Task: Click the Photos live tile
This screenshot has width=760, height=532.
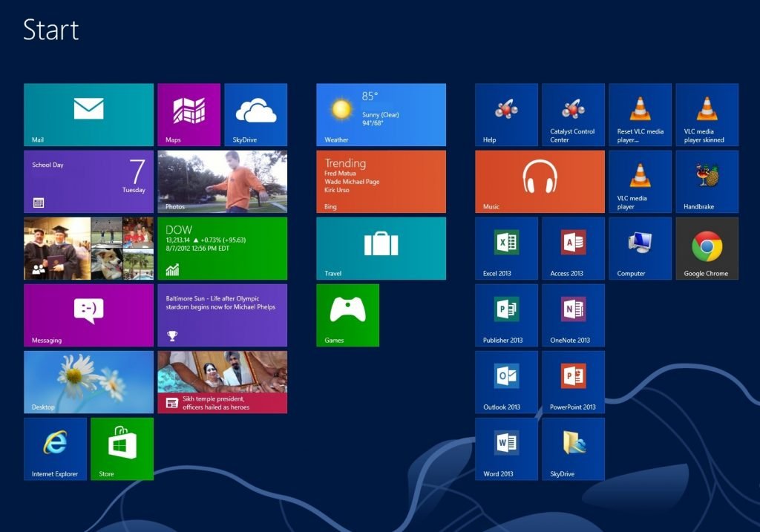Action: 222,181
